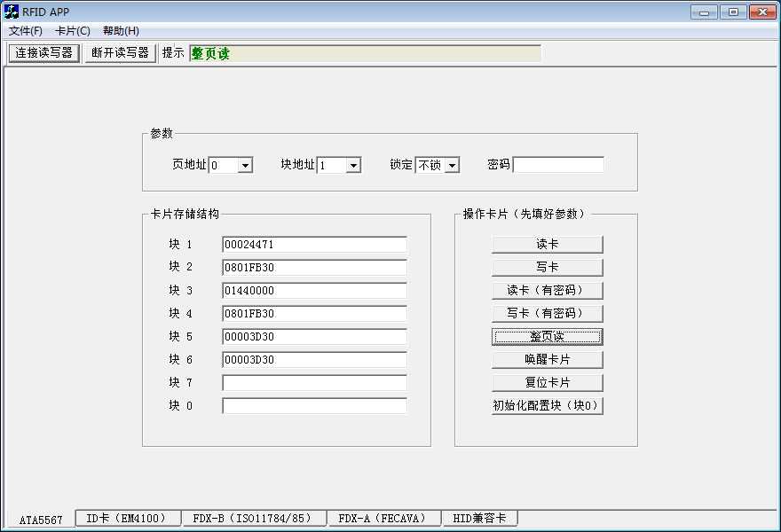Image resolution: width=781 pixels, height=532 pixels.
Task: Focus the 密码 input field
Action: [558, 165]
